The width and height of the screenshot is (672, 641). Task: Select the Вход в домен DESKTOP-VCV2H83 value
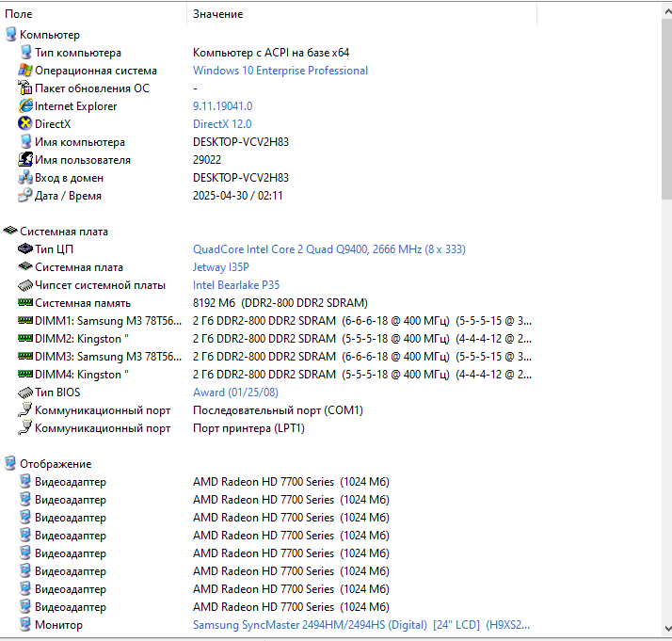pyautogui.click(x=241, y=177)
